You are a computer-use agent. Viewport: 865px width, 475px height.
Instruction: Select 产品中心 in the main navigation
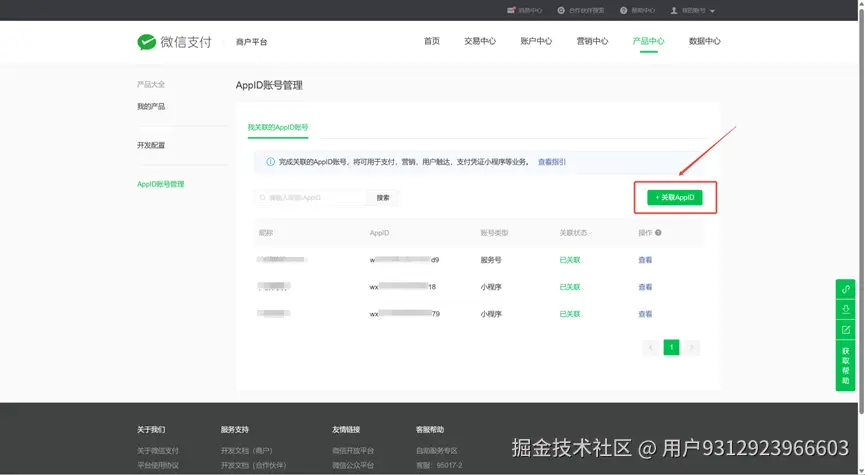click(x=649, y=41)
